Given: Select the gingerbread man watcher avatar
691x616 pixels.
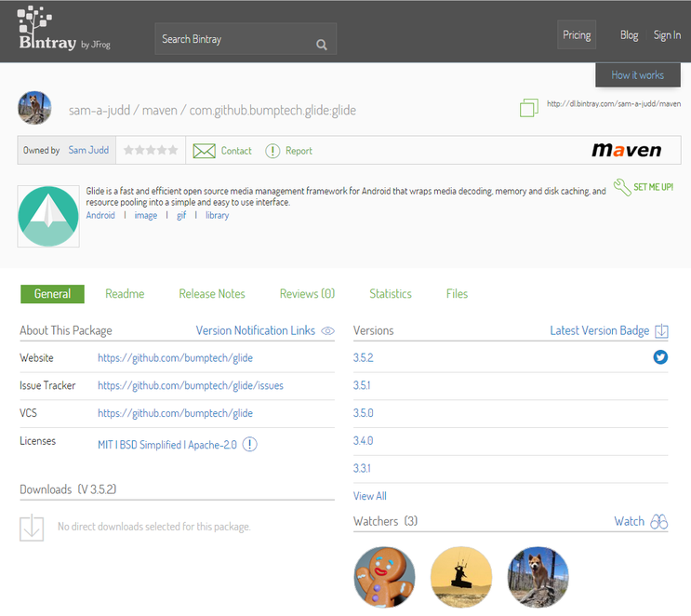Looking at the screenshot, I should coord(384,577).
